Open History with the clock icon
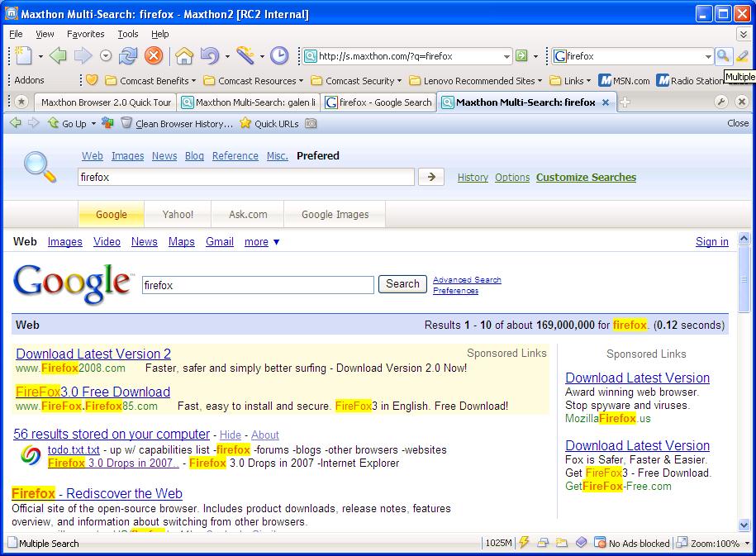 coord(279,56)
